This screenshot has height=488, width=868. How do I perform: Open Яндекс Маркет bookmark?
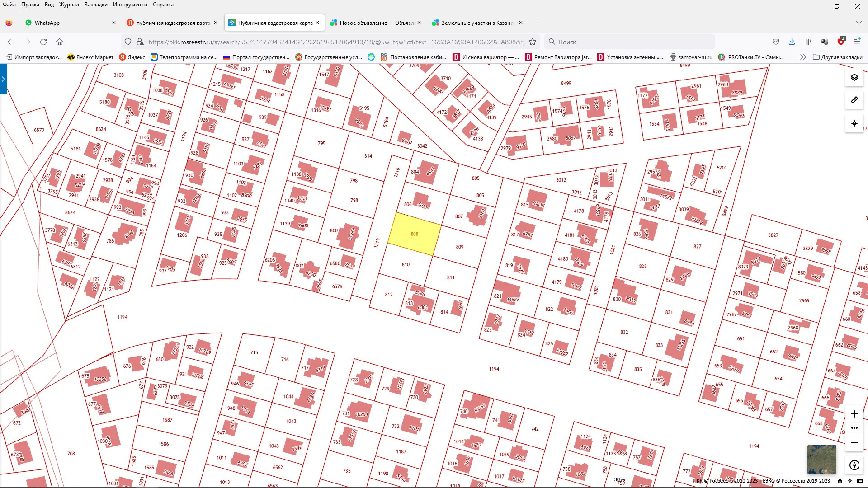(90, 57)
